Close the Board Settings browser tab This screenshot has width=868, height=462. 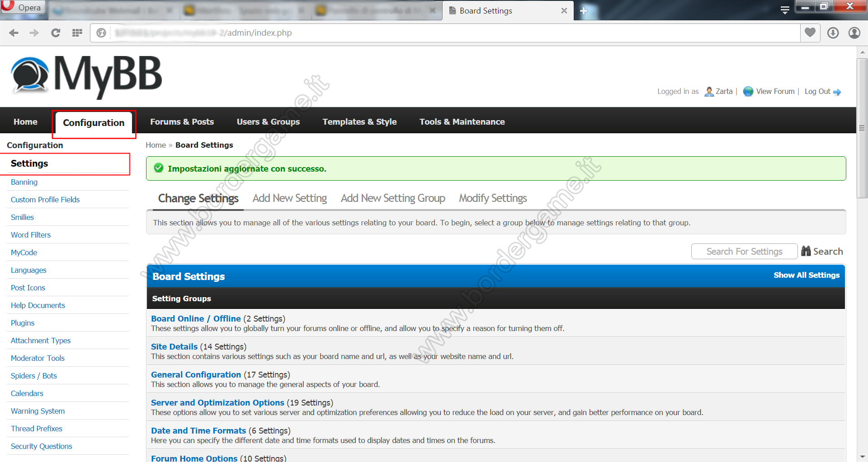(x=564, y=11)
